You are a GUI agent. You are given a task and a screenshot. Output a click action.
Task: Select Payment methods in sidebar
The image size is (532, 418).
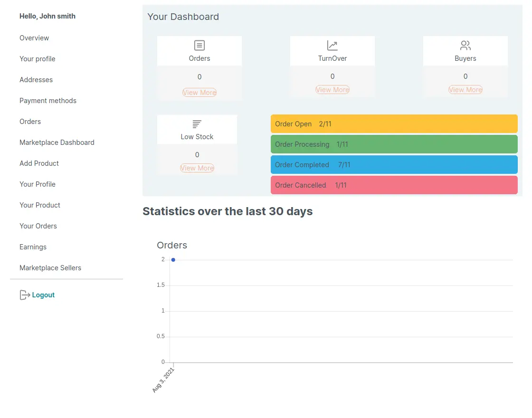click(48, 101)
